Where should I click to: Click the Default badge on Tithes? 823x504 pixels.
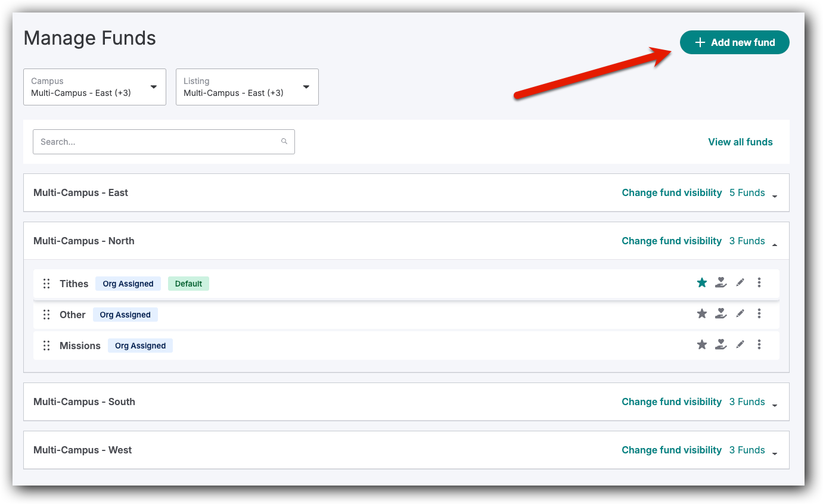point(188,284)
